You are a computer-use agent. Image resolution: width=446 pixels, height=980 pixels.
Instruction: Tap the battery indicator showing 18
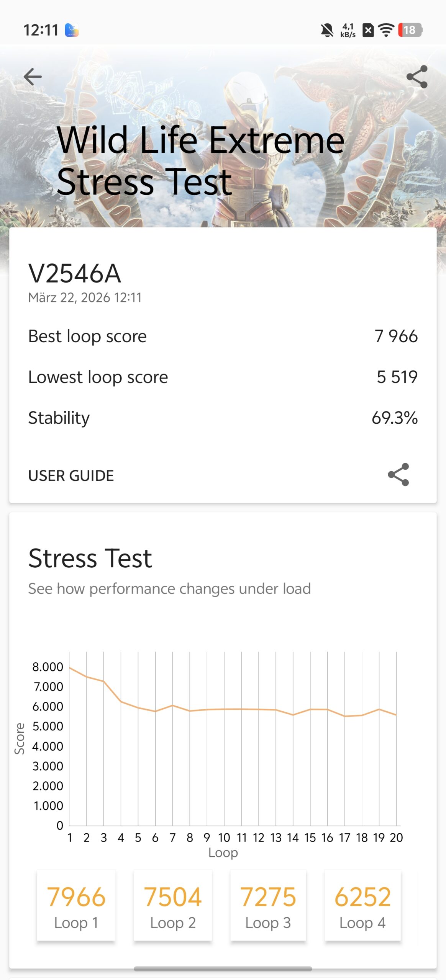click(x=410, y=30)
